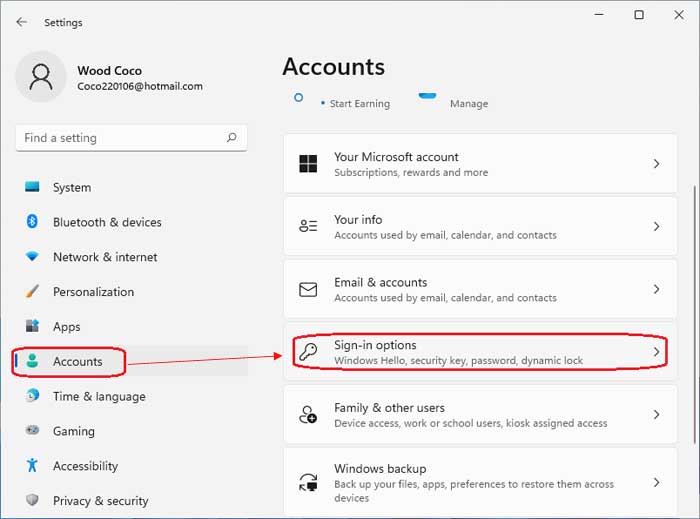Go to Accessibility settings
Viewport: 700px width, 519px height.
click(131, 465)
